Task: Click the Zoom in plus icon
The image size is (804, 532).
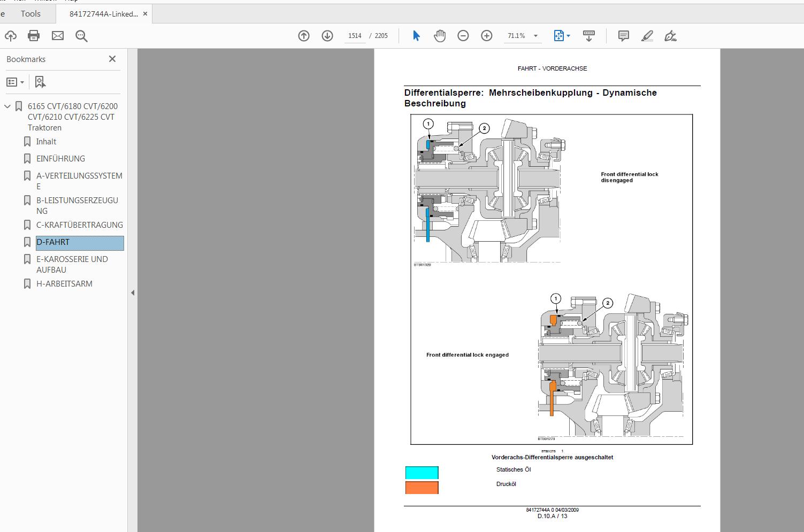Action: coord(487,36)
